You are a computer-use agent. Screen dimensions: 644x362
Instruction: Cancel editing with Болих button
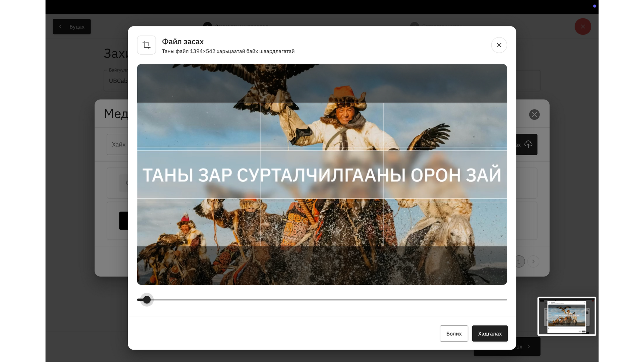point(453,334)
